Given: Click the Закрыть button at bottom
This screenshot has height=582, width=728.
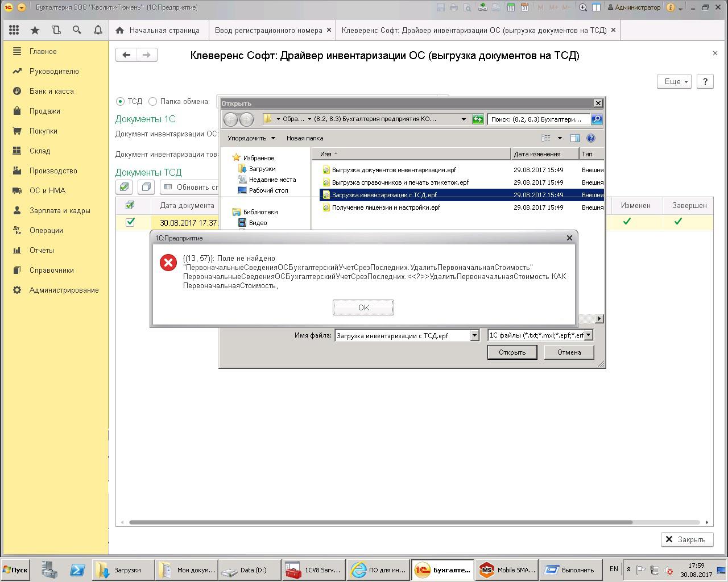Looking at the screenshot, I should (686, 539).
